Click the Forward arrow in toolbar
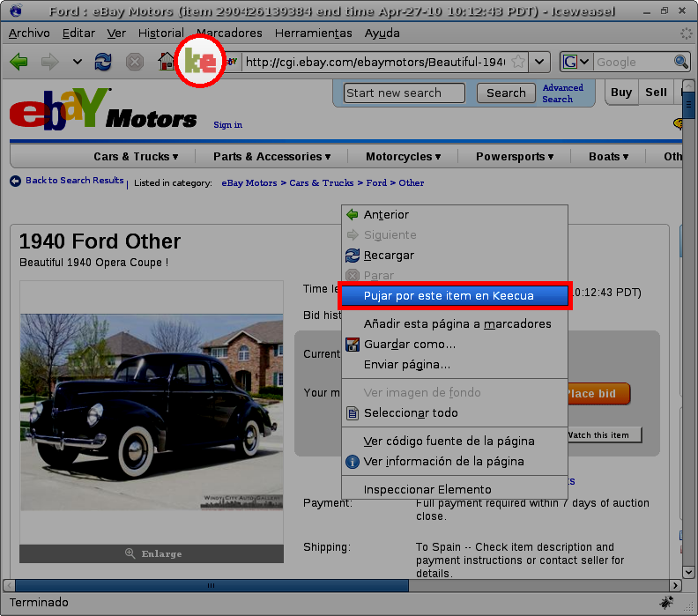698x616 pixels. 50,62
